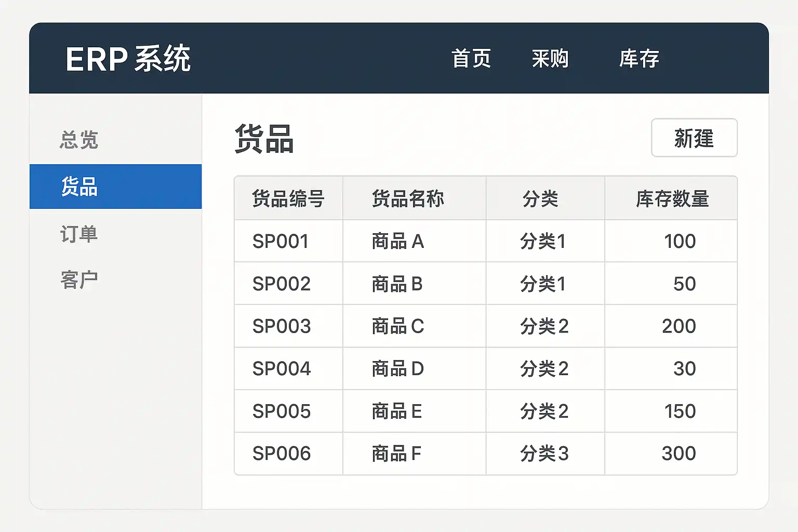Go to the 采购 top menu

(550, 59)
